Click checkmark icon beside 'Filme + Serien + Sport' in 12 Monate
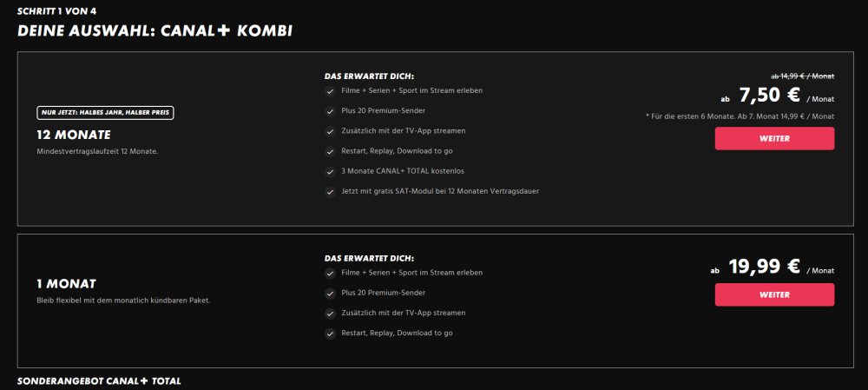 pos(330,90)
